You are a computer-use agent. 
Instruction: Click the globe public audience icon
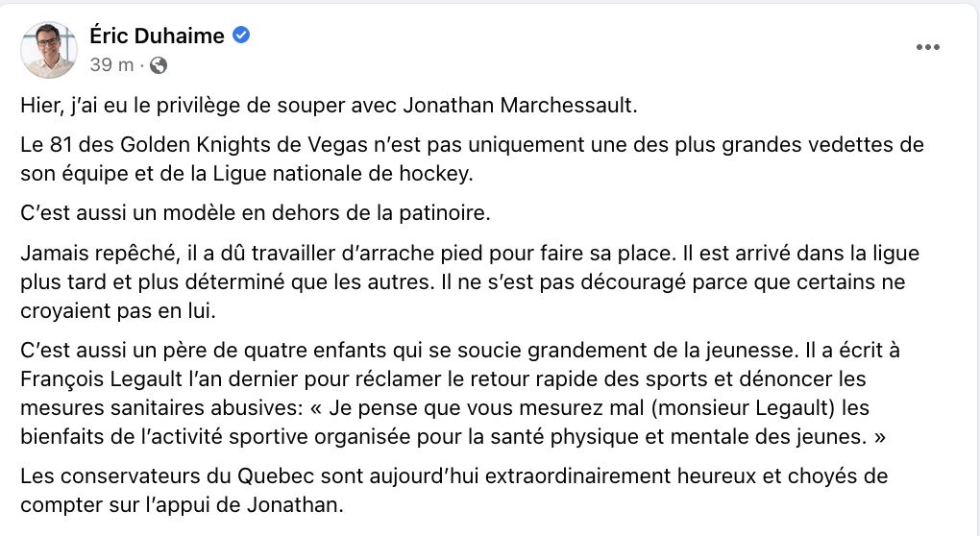click(159, 65)
